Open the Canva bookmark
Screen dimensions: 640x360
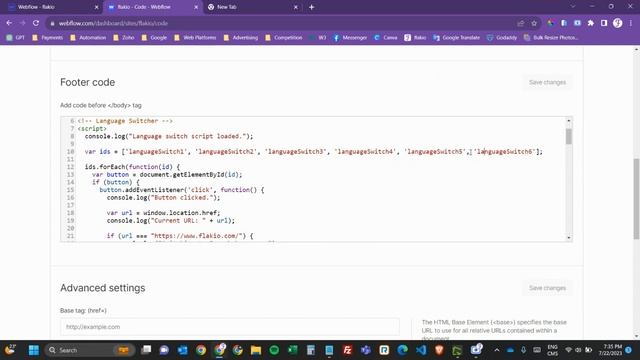[386, 38]
